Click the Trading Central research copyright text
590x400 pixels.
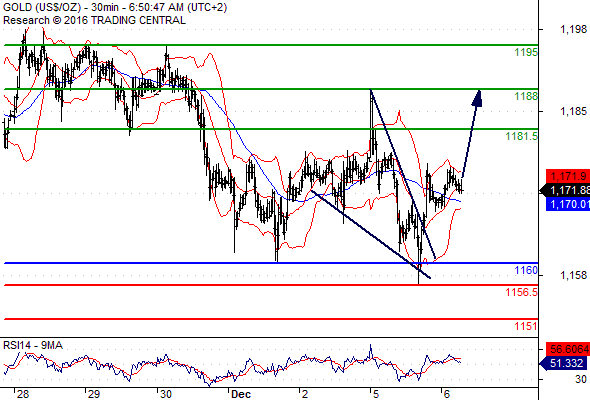tap(94, 20)
